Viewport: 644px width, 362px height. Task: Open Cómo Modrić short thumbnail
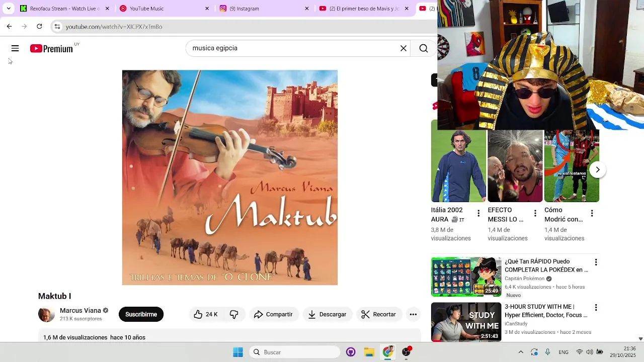572,166
